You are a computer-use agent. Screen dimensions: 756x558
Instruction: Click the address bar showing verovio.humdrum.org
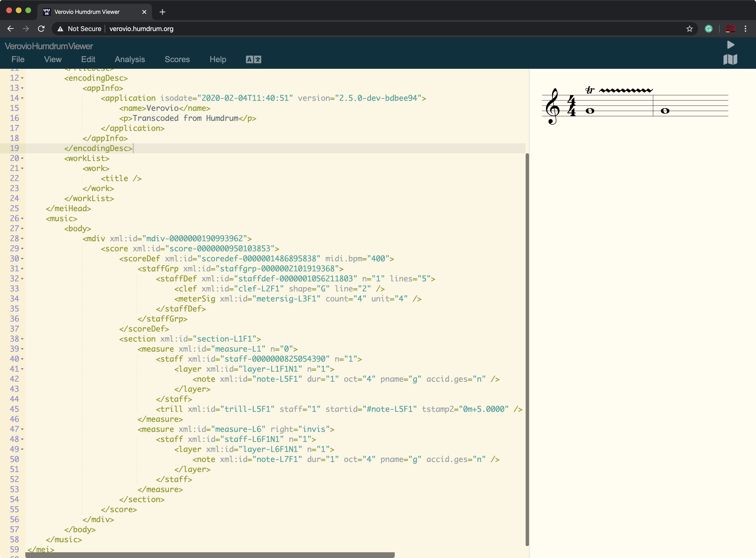141,29
